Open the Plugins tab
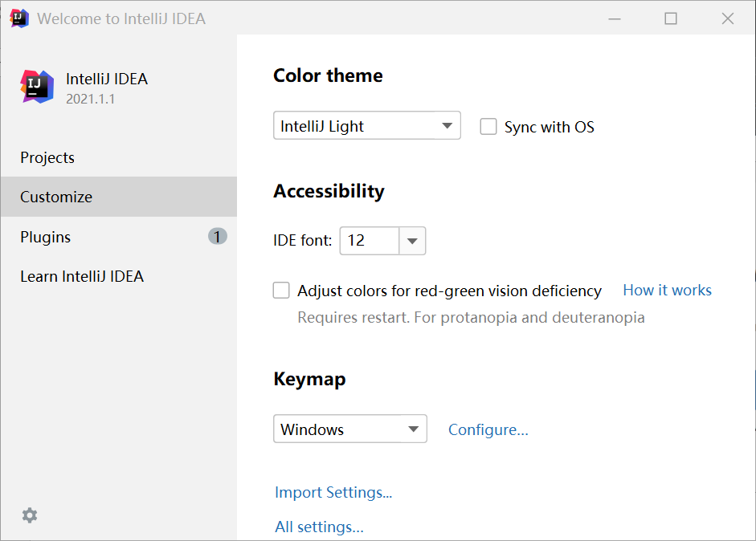756x541 pixels. (119, 237)
